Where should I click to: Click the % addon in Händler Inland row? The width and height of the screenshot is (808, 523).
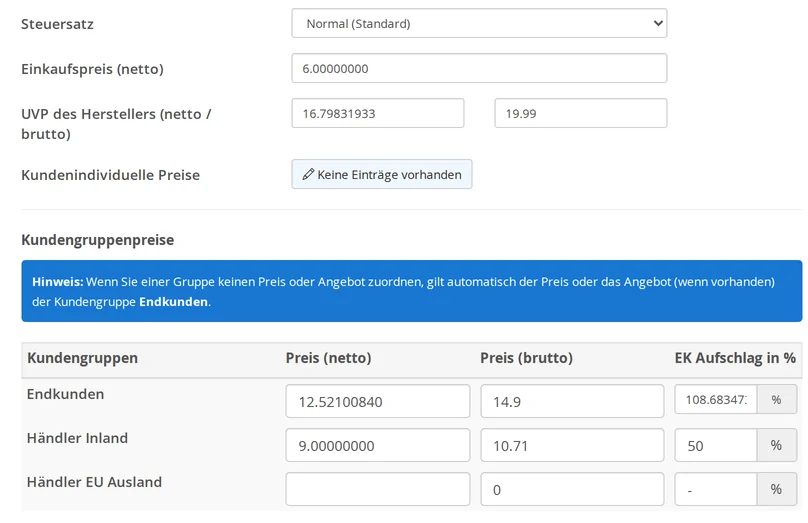point(777,445)
